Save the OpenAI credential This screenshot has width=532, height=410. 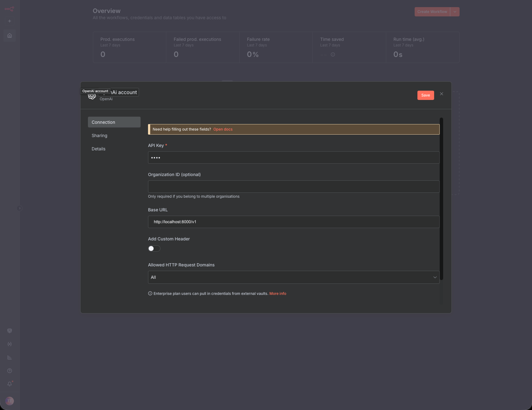[426, 95]
